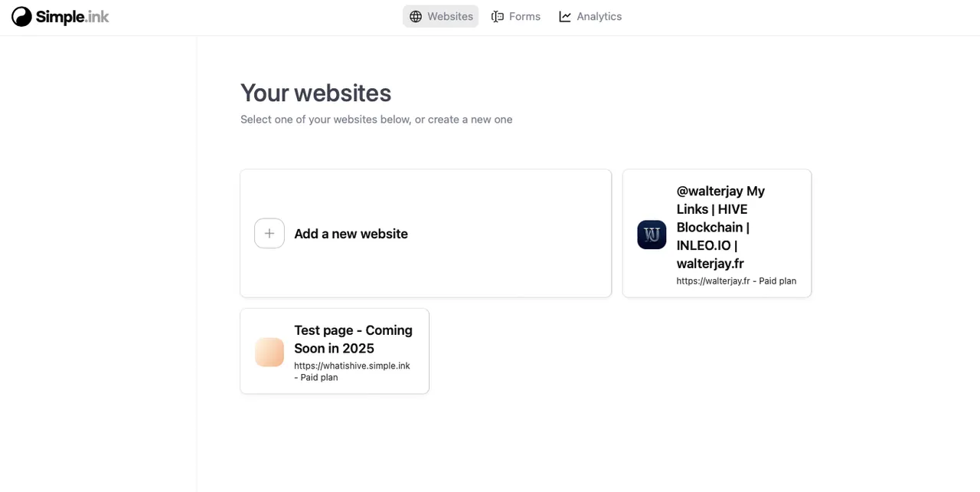Open 'Test page - Coming Soon in 2025'
The height and width of the screenshot is (492, 980).
tap(353, 339)
